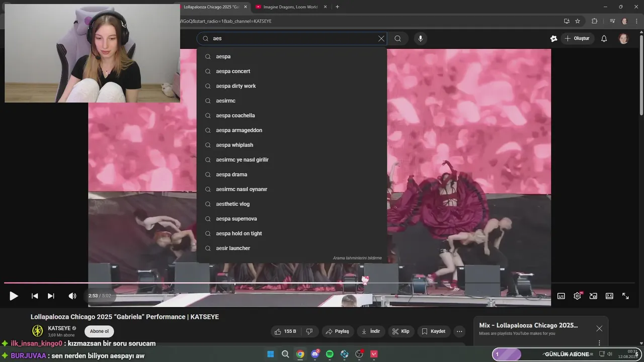This screenshot has width=644, height=362.
Task: Open the player settings gear
Action: point(577,296)
